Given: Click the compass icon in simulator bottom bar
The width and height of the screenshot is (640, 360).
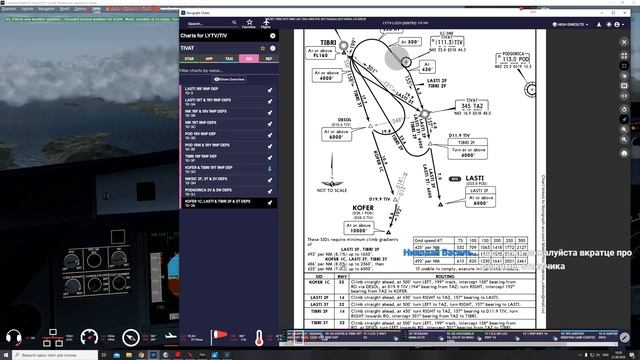Looking at the screenshot, I should (131, 338).
